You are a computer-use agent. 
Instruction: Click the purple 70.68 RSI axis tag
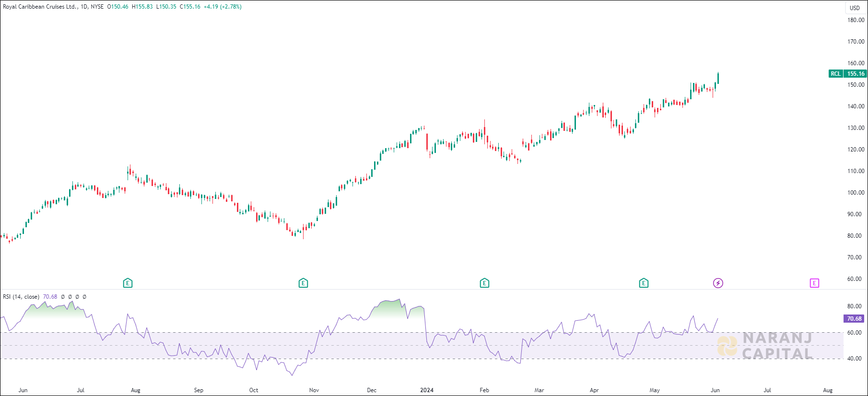tap(854, 318)
